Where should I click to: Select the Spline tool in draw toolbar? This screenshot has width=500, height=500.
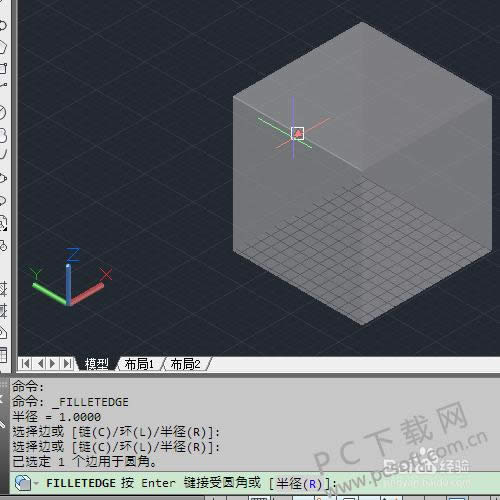coord(2,155)
